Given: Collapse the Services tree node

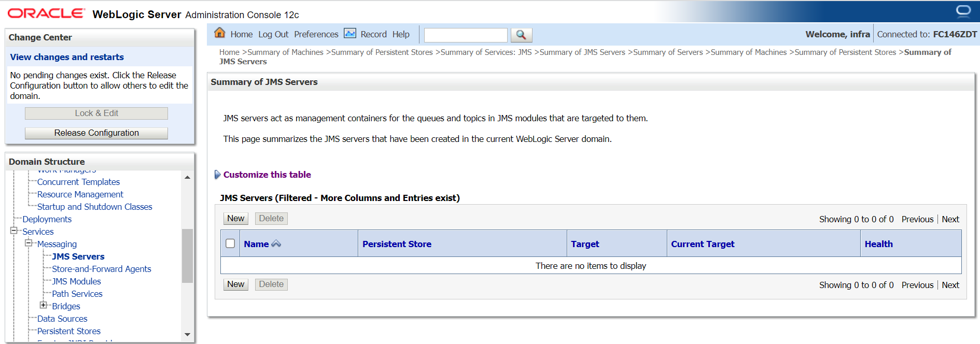Looking at the screenshot, I should pos(14,231).
